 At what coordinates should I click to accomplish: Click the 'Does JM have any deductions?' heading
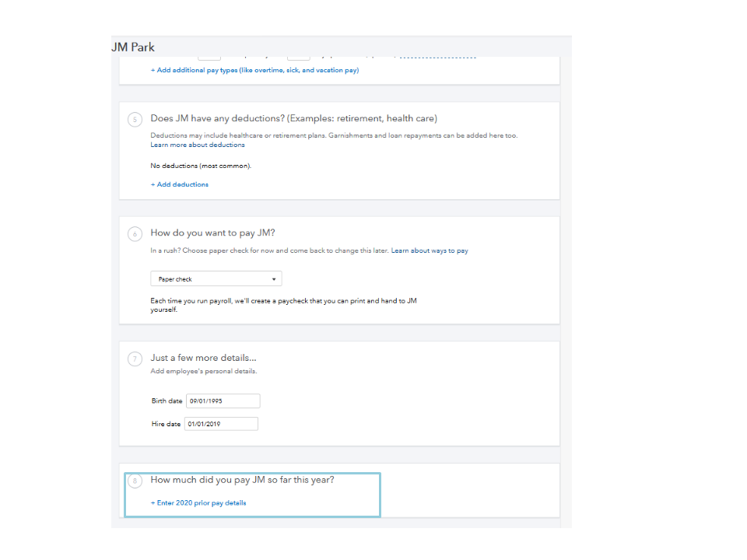[293, 119]
